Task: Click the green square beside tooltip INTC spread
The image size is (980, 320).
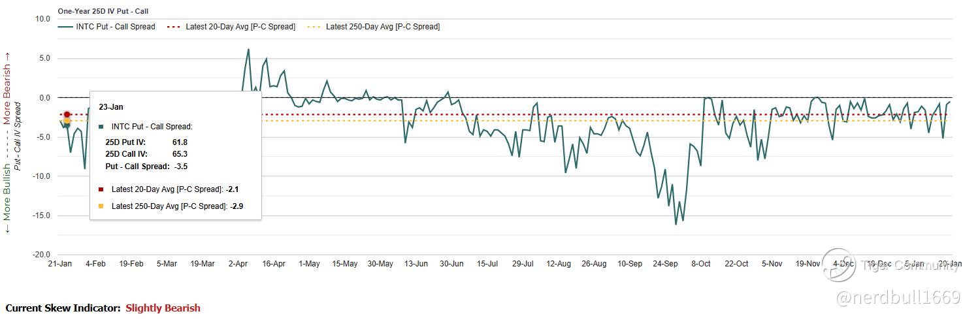Action: (x=101, y=127)
